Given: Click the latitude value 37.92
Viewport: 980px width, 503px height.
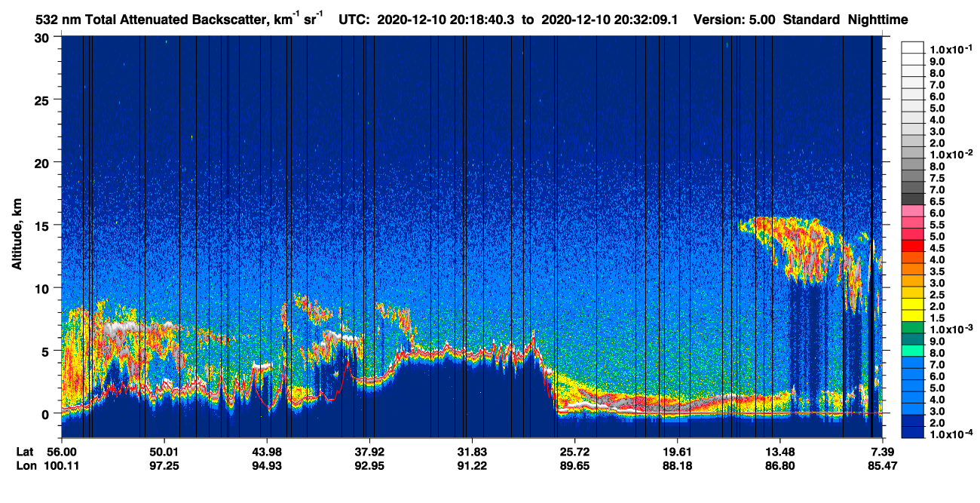Looking at the screenshot, I should [369, 452].
